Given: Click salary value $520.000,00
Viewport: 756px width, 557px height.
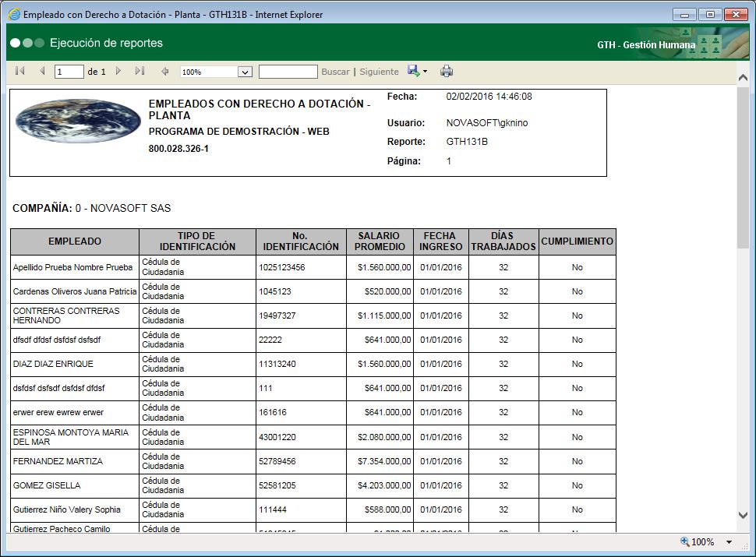Looking at the screenshot, I should point(387,291).
